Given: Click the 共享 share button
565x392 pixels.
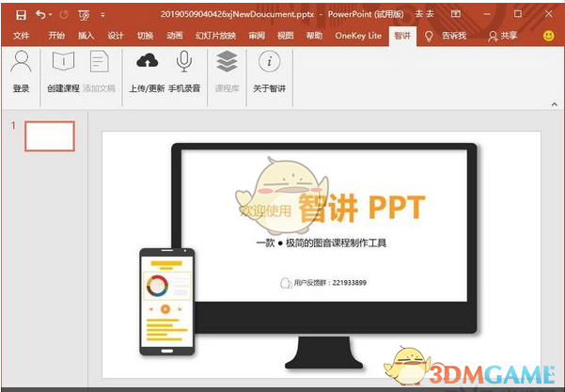Looking at the screenshot, I should (x=502, y=36).
